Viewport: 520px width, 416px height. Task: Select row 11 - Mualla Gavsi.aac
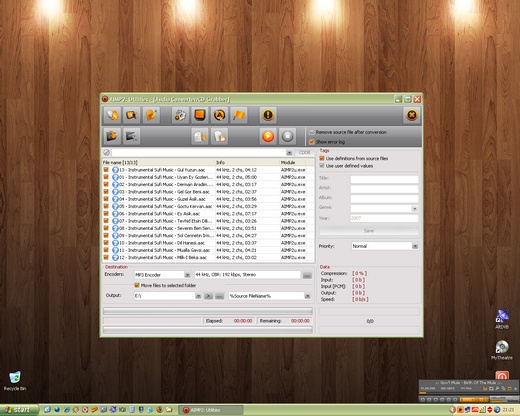pyautogui.click(x=208, y=250)
